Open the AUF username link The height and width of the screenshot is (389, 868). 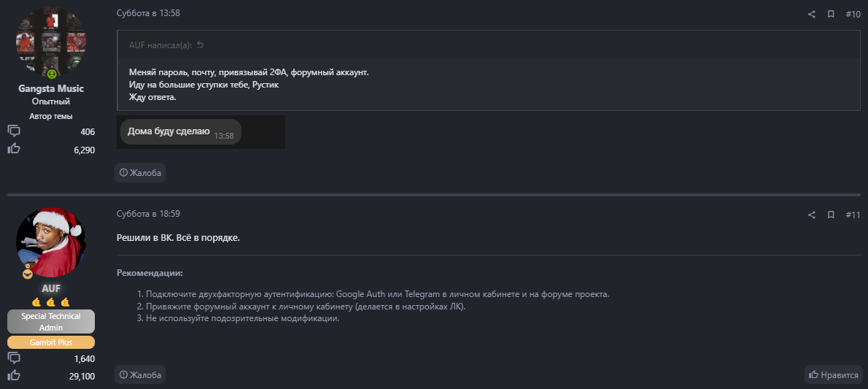point(51,288)
